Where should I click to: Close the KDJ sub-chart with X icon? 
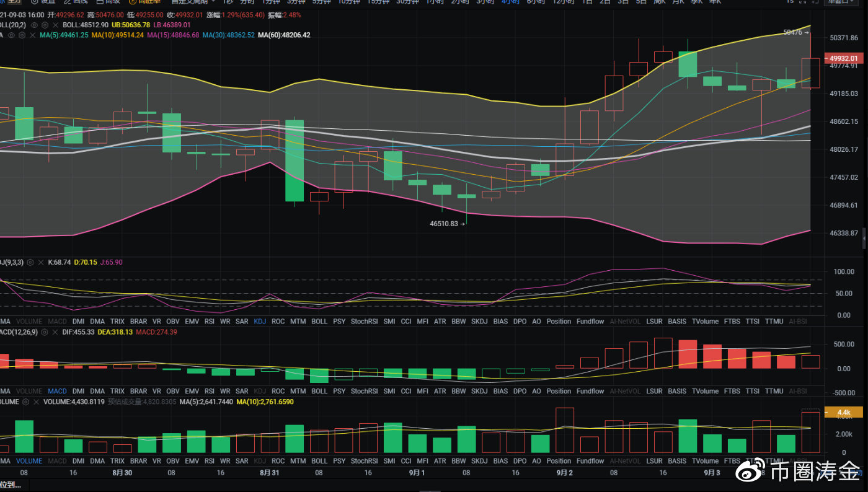[40, 263]
